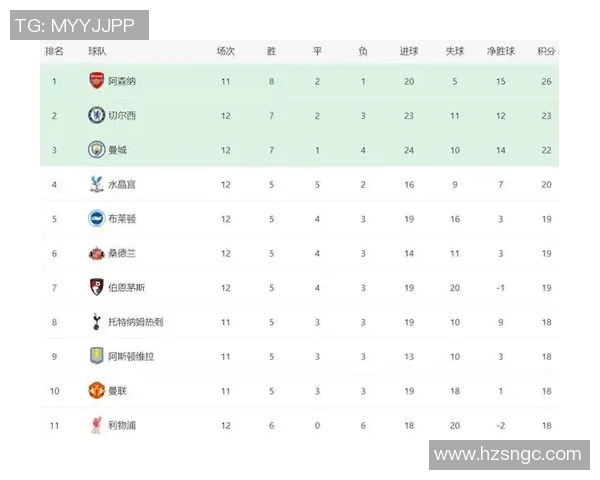This screenshot has height=480, width=600.
Task: Open the Brighton crest icon
Action: coord(96,219)
